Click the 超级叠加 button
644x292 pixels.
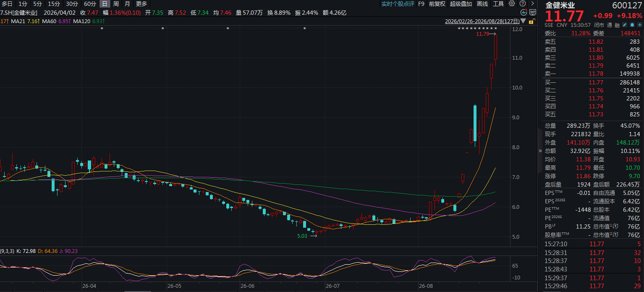461,4
